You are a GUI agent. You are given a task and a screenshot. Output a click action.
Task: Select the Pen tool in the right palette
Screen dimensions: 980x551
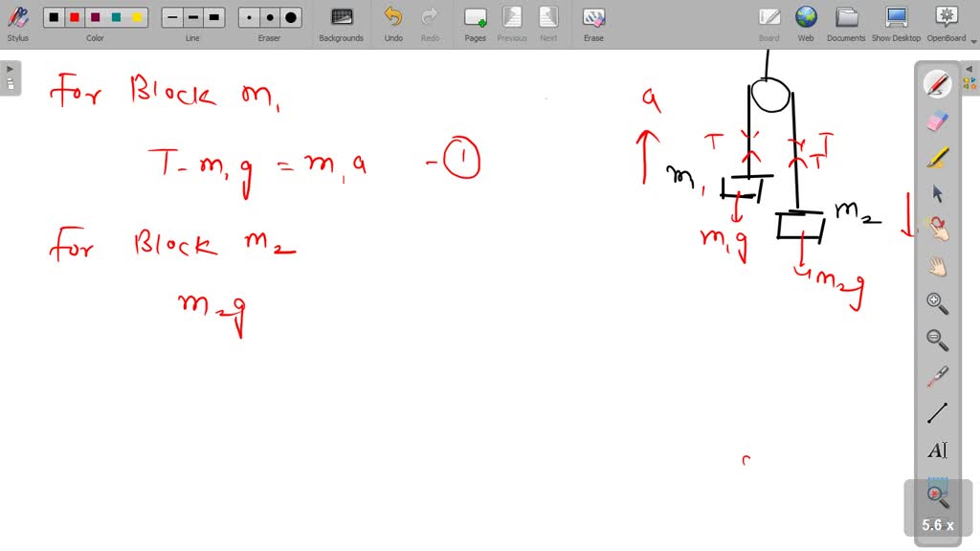(x=937, y=84)
